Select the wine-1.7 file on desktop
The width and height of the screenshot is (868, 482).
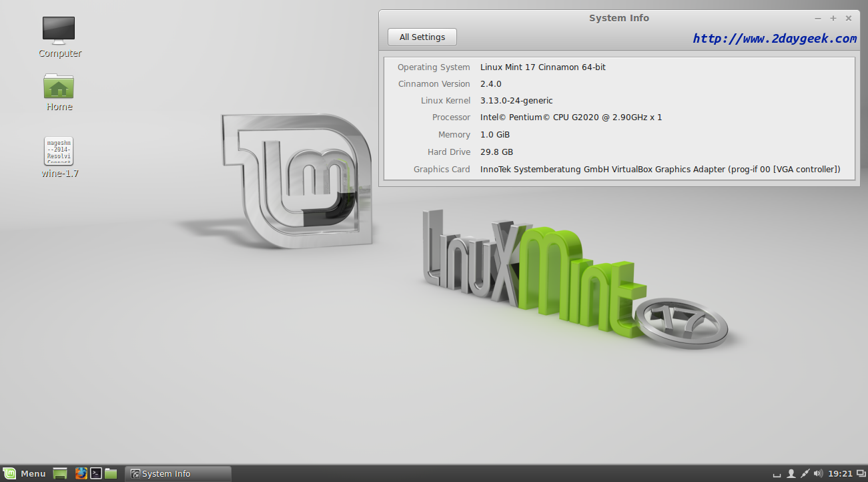click(x=59, y=152)
